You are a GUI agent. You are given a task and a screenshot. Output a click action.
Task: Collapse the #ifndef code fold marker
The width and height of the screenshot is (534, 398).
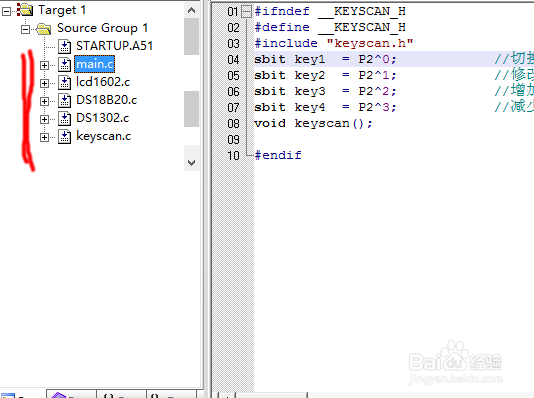(246, 12)
